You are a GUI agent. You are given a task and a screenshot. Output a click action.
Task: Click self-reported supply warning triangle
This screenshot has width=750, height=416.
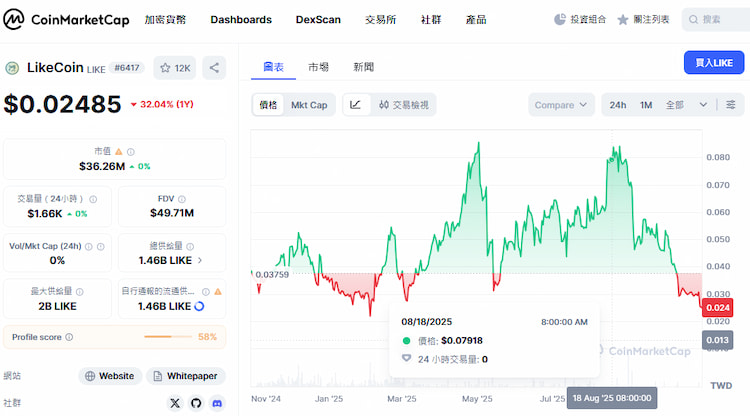[x=218, y=292]
